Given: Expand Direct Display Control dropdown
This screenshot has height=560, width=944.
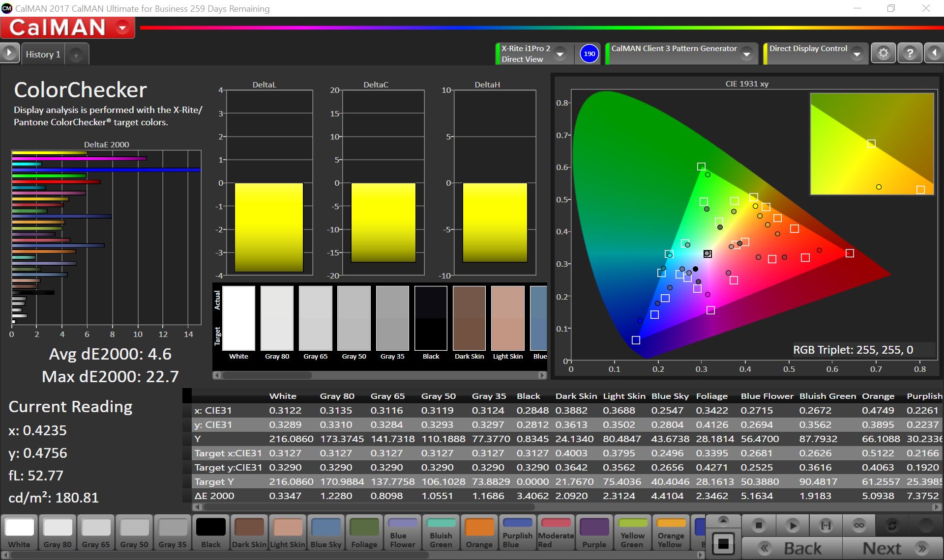Looking at the screenshot, I should pyautogui.click(x=857, y=54).
